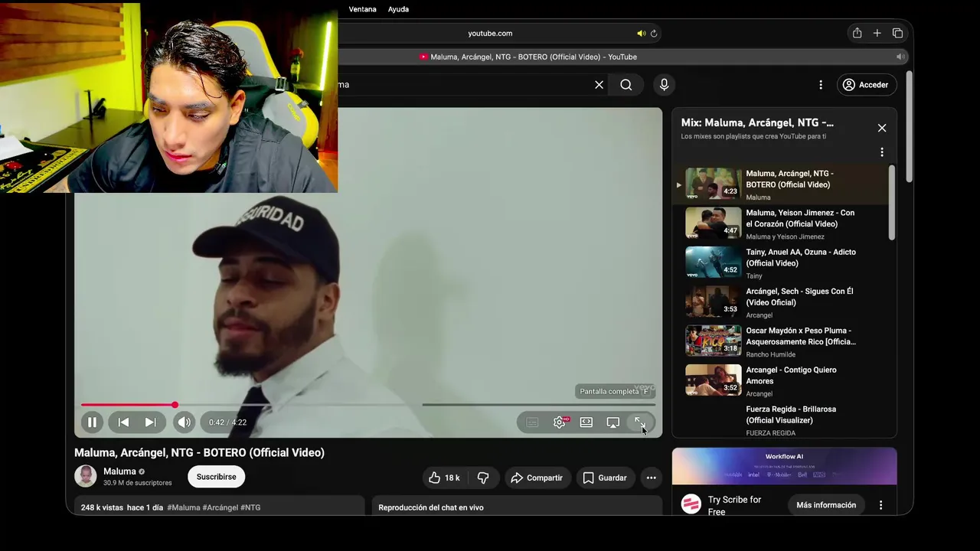Open more actions menu beside Guardar

[x=652, y=478]
